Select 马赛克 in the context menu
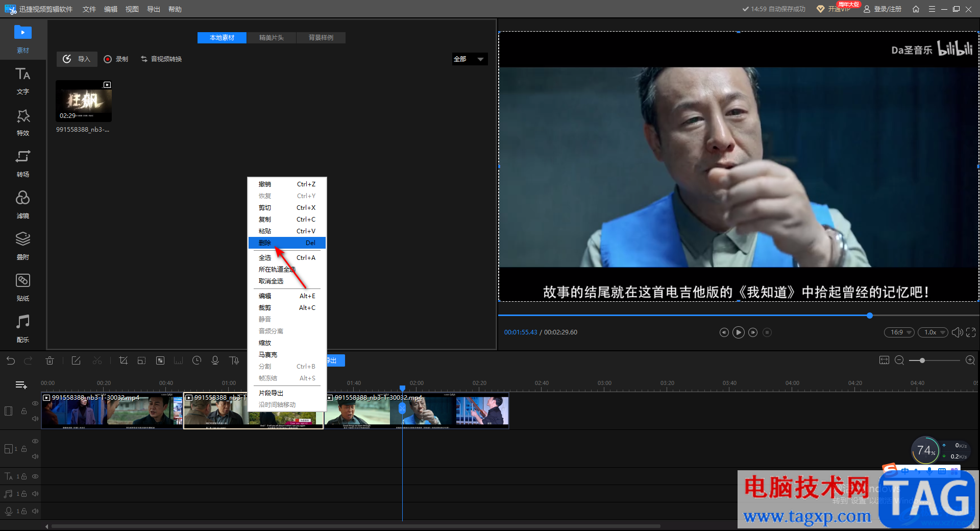Image resolution: width=980 pixels, height=531 pixels. pyautogui.click(x=287, y=355)
